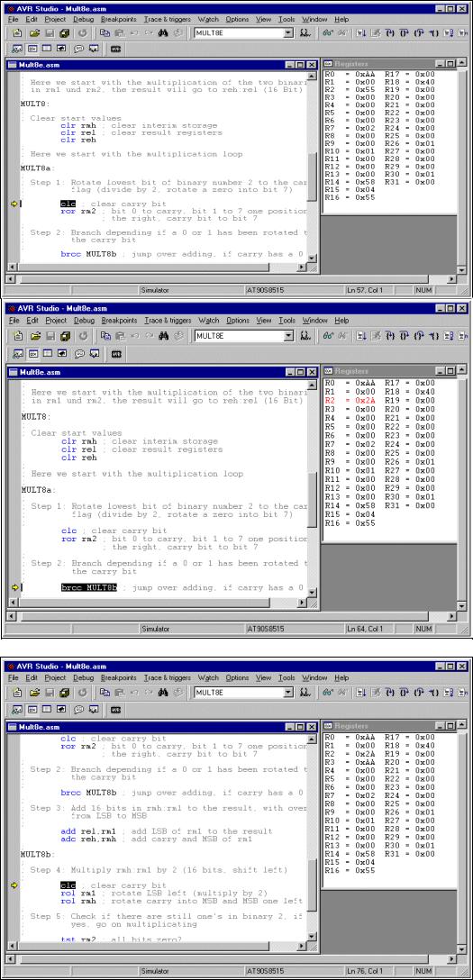The height and width of the screenshot is (980, 473).
Task: Click binoculars Find icon in middle AVR Studio window
Action: pos(163,336)
